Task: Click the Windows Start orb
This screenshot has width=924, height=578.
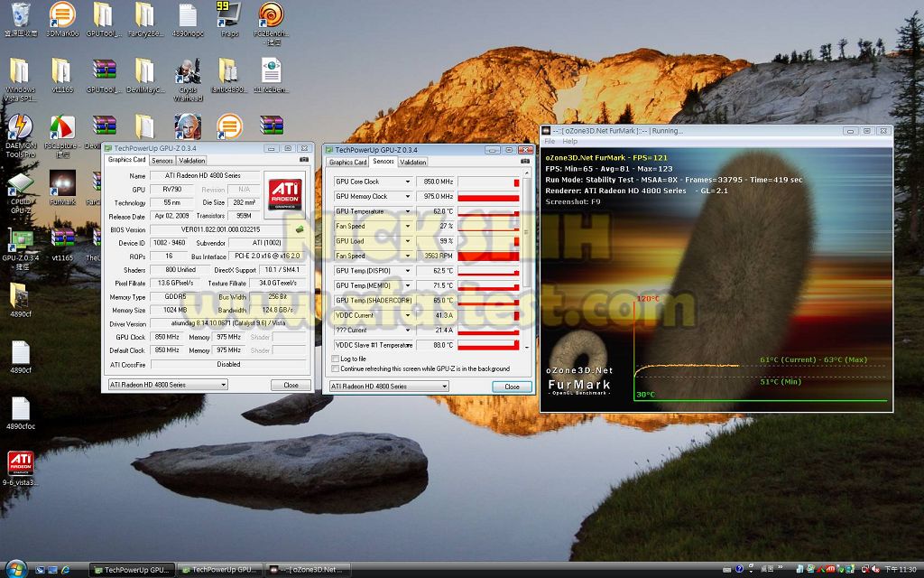Action: click(15, 569)
